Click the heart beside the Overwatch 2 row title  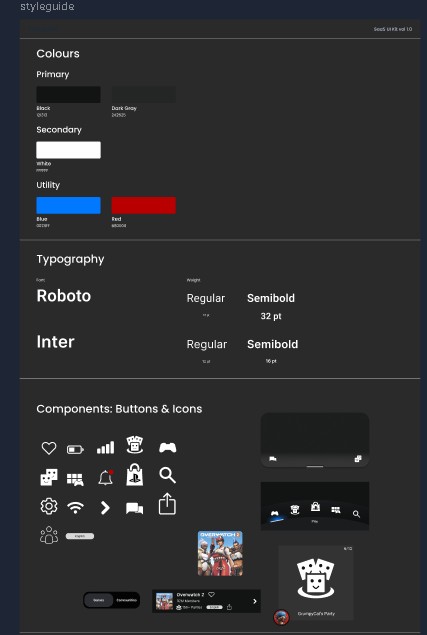(x=211, y=595)
